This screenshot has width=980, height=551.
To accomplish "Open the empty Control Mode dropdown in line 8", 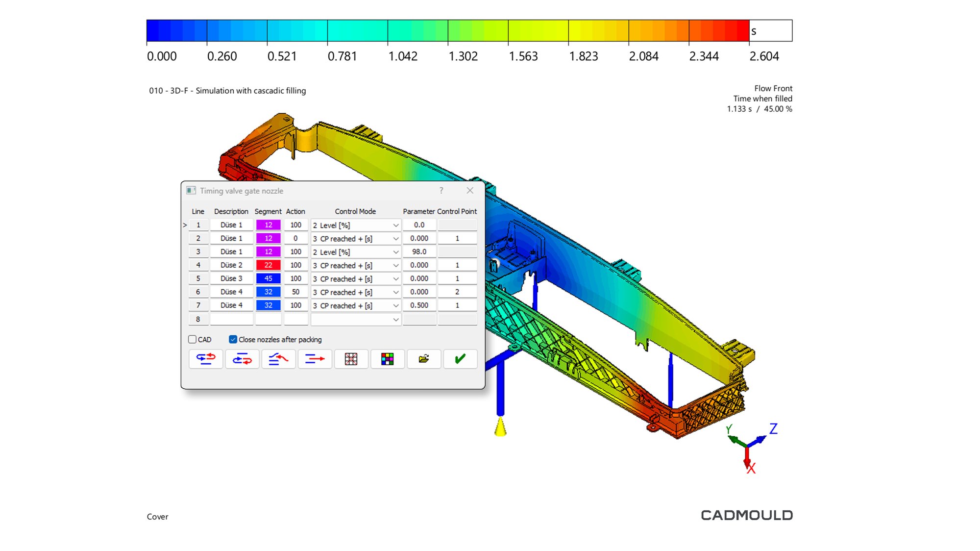I will (395, 319).
